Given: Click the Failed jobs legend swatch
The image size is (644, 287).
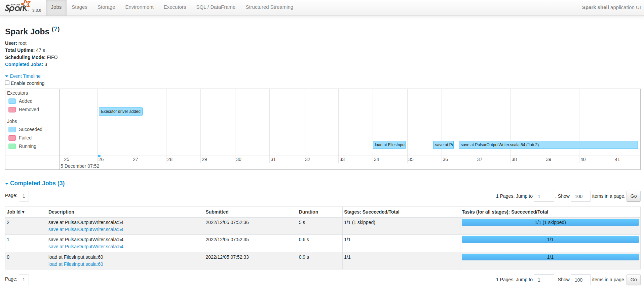Looking at the screenshot, I should [x=12, y=138].
